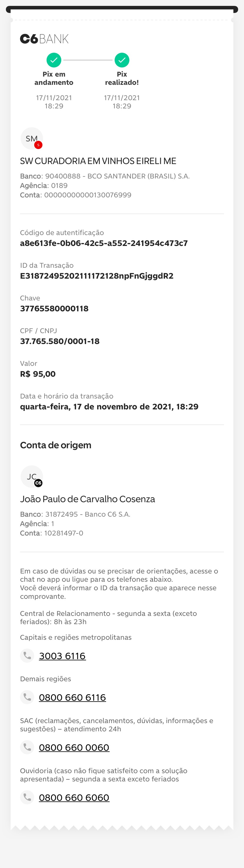
Task: Dial the SAC number 0800 660 0060
Action: point(74,748)
